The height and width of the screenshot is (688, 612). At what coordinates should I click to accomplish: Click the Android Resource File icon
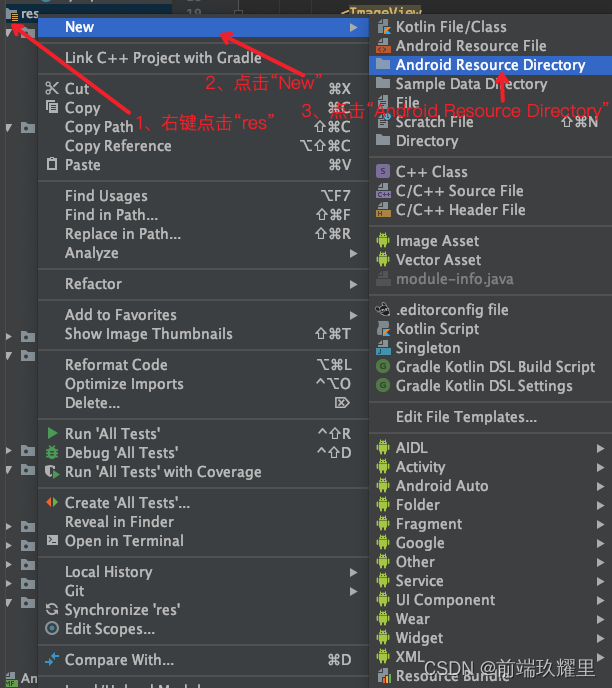pyautogui.click(x=383, y=46)
